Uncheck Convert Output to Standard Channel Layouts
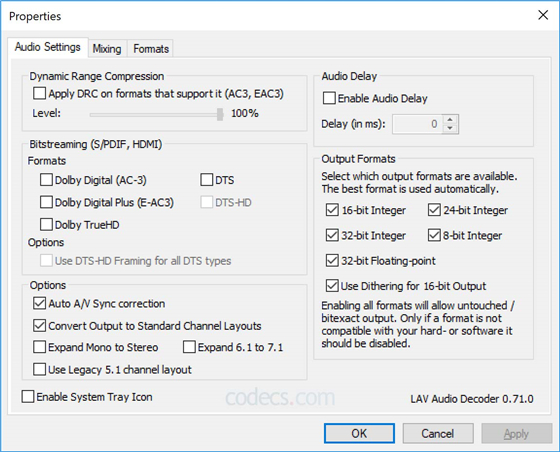The height and width of the screenshot is (452, 560). click(39, 326)
